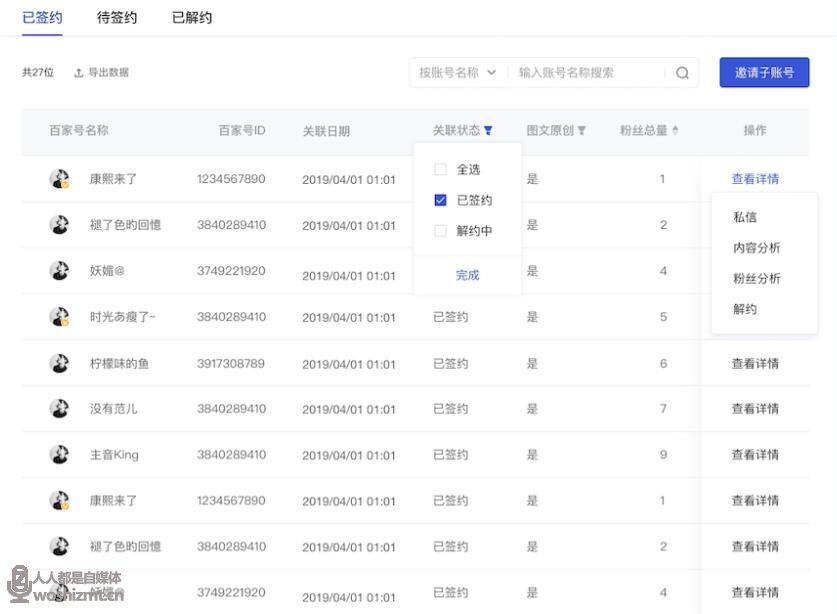Enable the 解约中 filter checkbox
Image resolution: width=837 pixels, height=614 pixels.
440,231
